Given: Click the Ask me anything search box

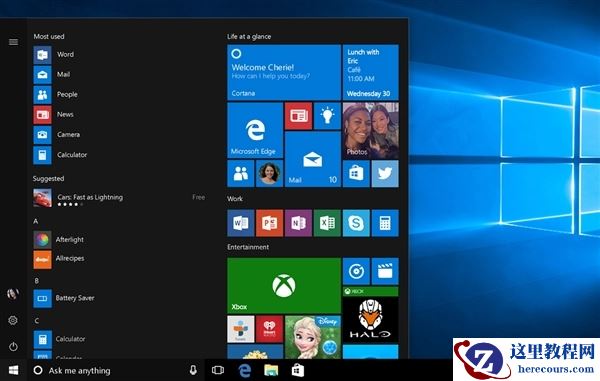Looking at the screenshot, I should pyautogui.click(x=116, y=370).
